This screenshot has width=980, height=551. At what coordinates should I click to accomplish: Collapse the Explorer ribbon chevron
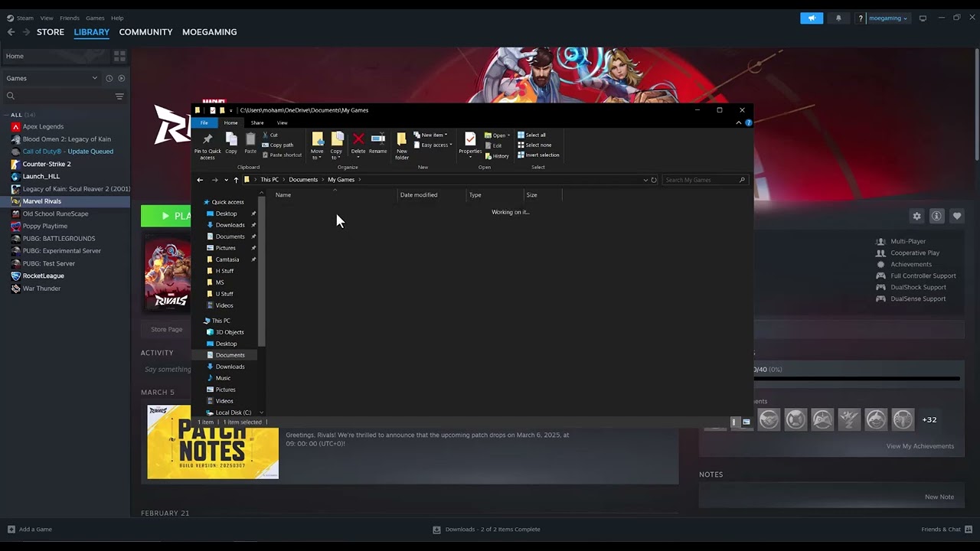(739, 122)
